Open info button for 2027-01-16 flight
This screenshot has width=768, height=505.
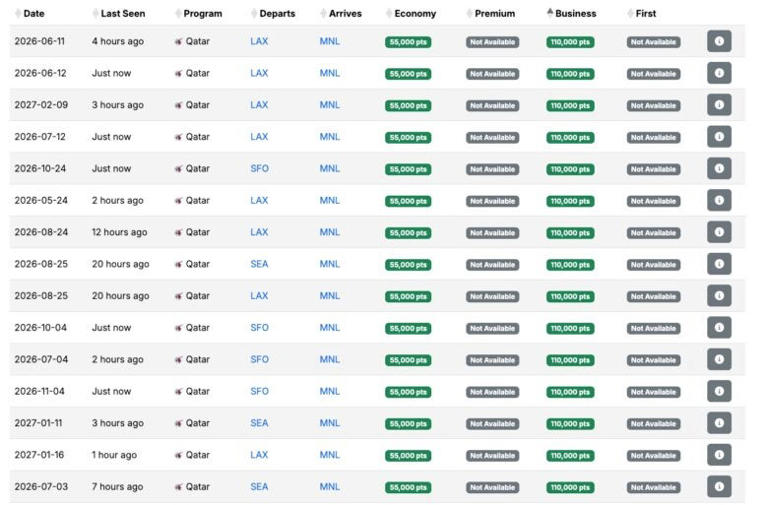[x=719, y=455]
